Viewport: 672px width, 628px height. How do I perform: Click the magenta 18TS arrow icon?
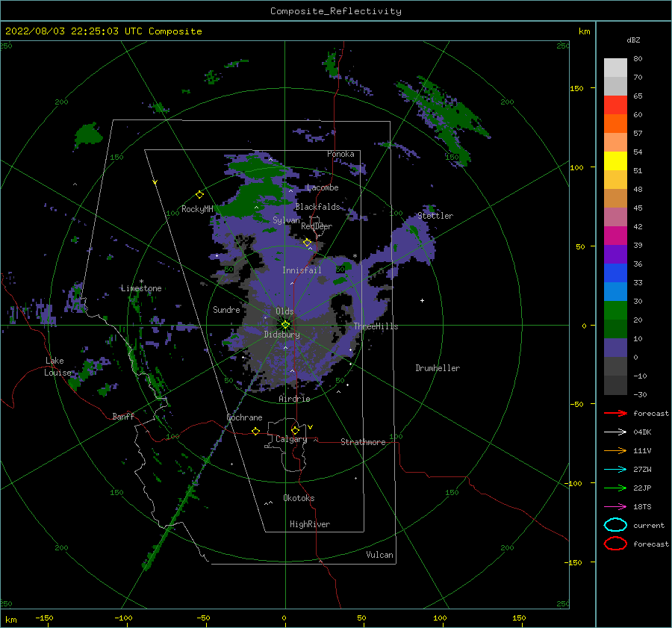coord(615,507)
